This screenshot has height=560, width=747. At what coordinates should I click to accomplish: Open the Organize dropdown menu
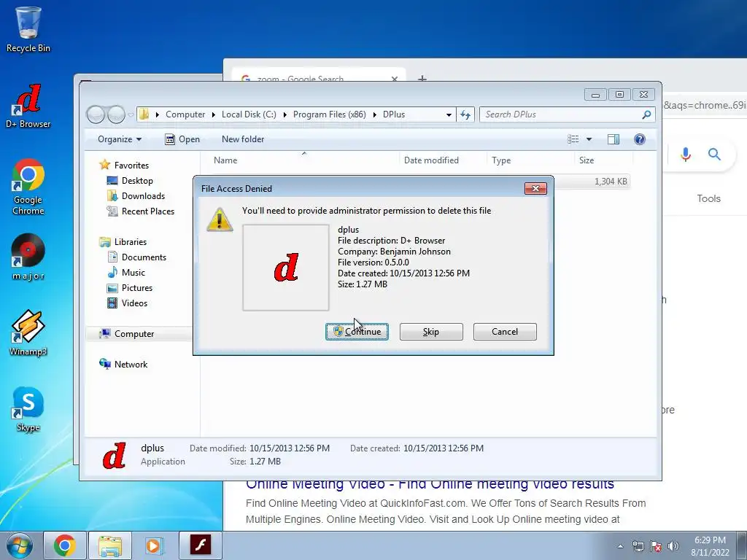pyautogui.click(x=120, y=139)
